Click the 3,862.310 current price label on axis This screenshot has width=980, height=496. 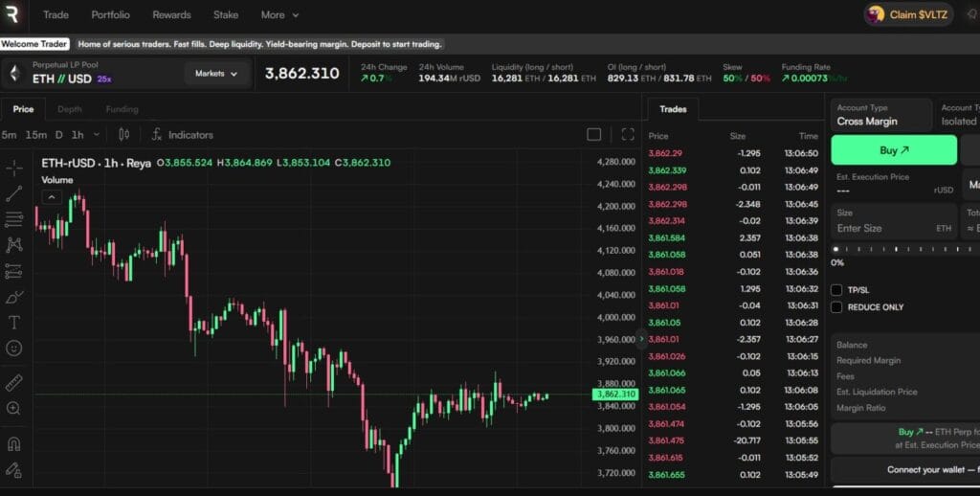coord(615,395)
